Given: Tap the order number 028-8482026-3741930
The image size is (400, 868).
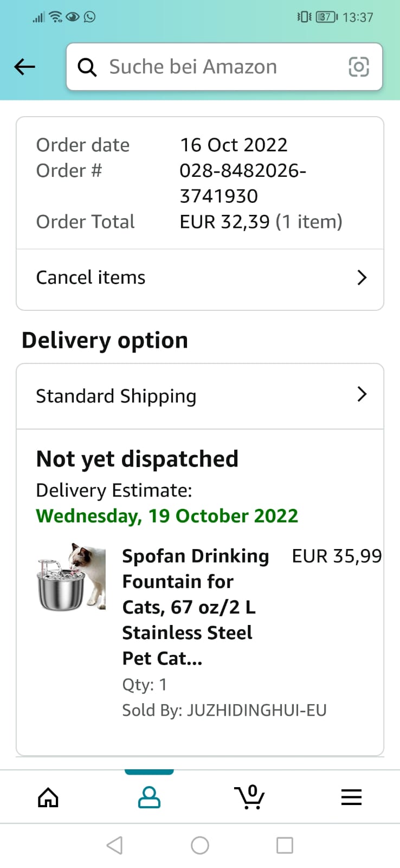Looking at the screenshot, I should [x=243, y=183].
